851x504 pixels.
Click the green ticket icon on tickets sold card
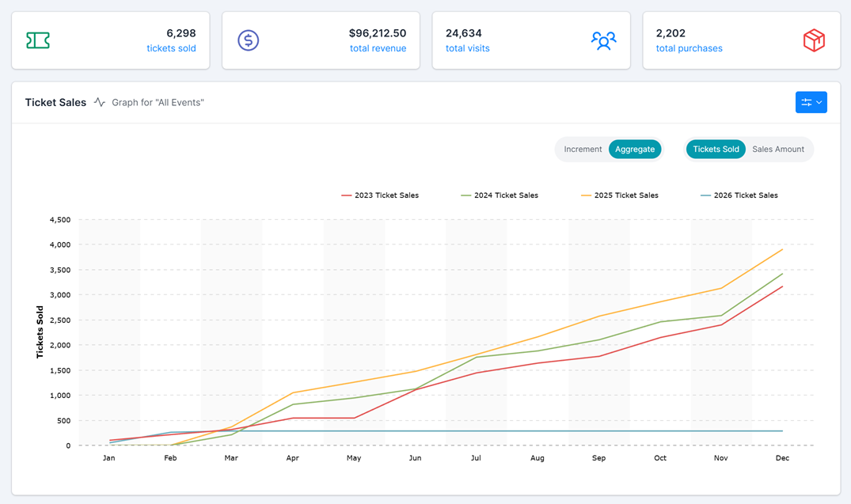coord(37,40)
